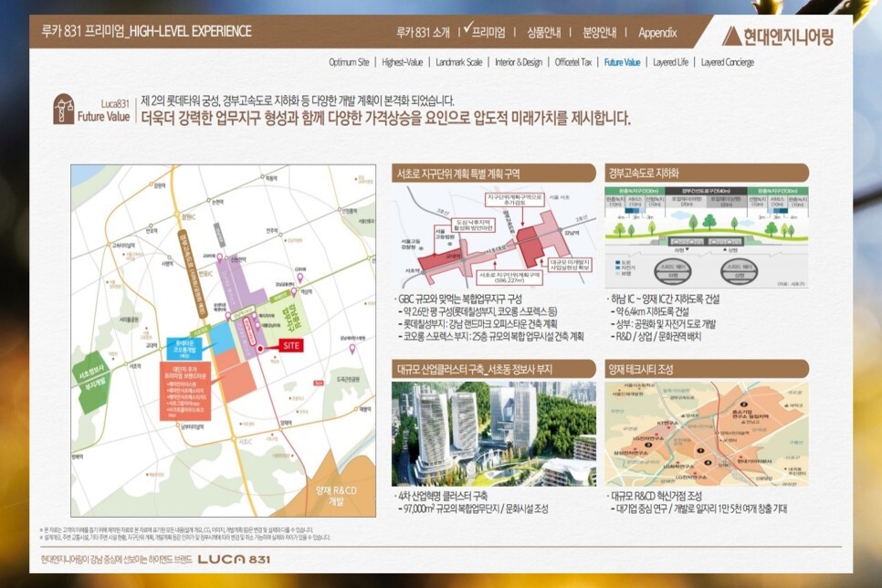This screenshot has width=882, height=588.
Task: Click the 서초IC label on the map
Action: click(245, 442)
